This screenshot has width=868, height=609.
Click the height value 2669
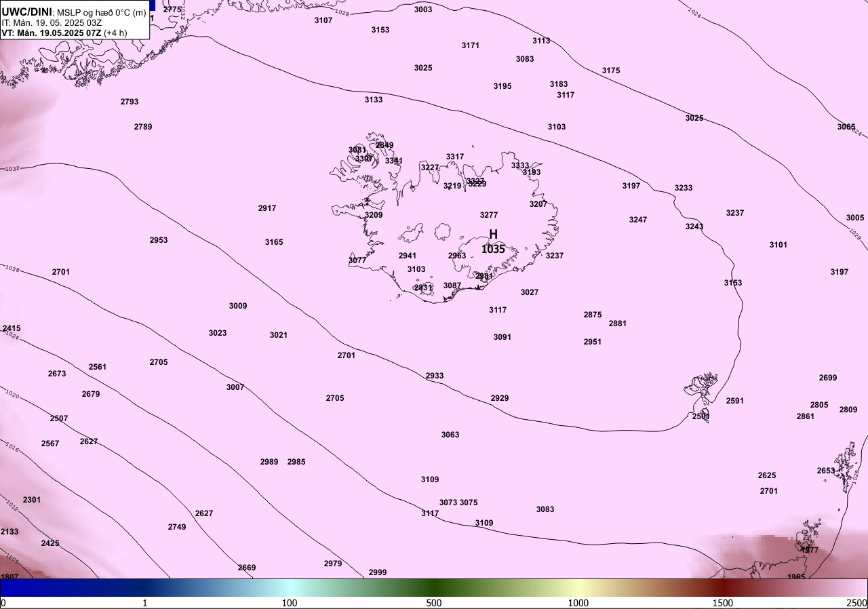click(247, 568)
